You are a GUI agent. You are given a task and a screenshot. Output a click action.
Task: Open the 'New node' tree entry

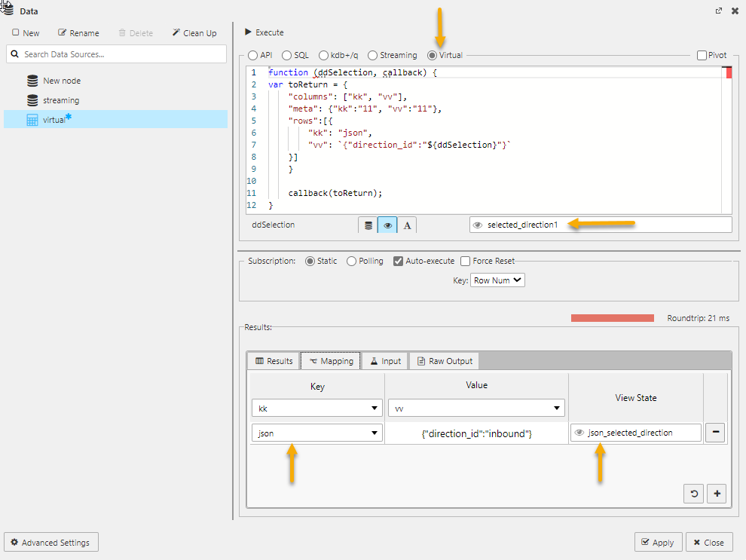(62, 81)
